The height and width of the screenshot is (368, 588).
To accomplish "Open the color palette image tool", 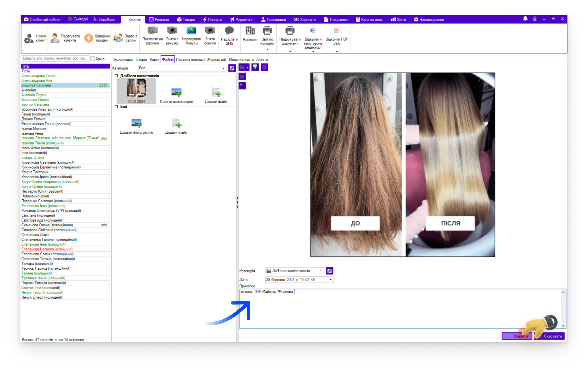I will point(242,76).
